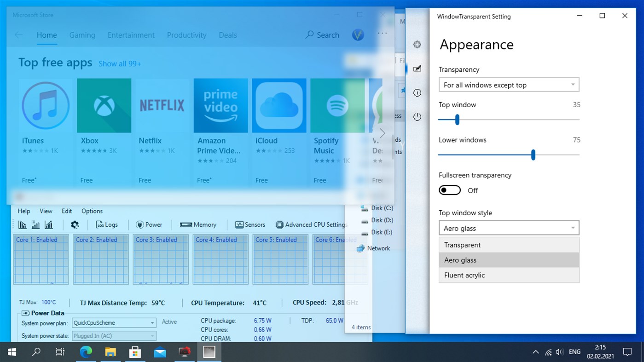Click the info icon in WindowTransparent sidebar
The width and height of the screenshot is (644, 362).
point(417,92)
